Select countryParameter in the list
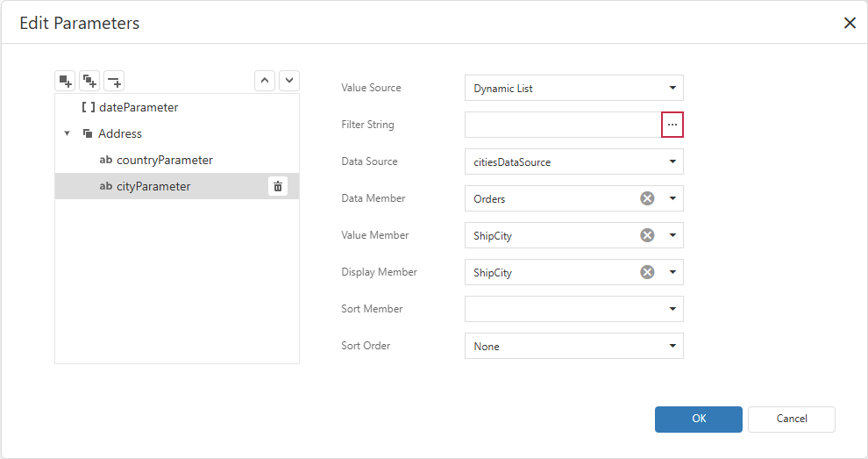Screen dimensions: 868x459 pyautogui.click(x=177, y=160)
